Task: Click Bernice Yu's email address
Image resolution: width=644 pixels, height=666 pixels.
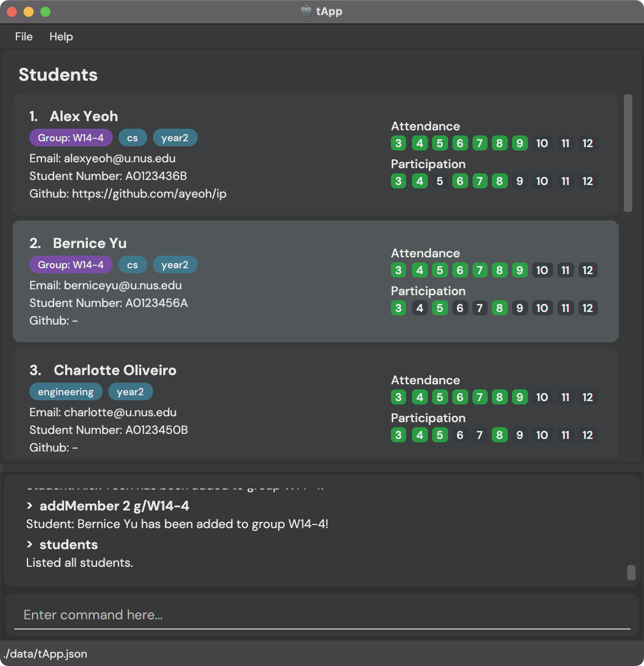Action: 123,285
